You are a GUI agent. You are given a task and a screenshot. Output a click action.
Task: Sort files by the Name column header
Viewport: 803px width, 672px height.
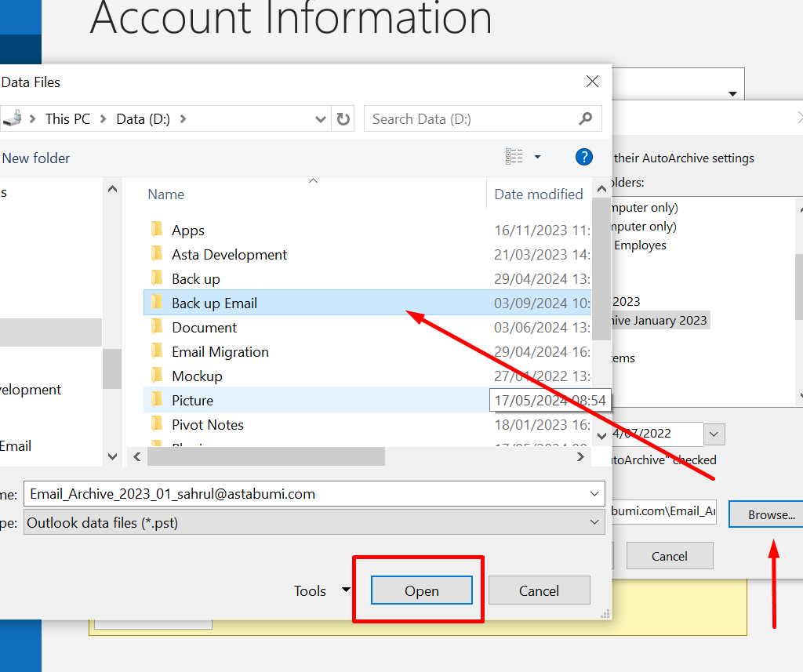tap(166, 194)
